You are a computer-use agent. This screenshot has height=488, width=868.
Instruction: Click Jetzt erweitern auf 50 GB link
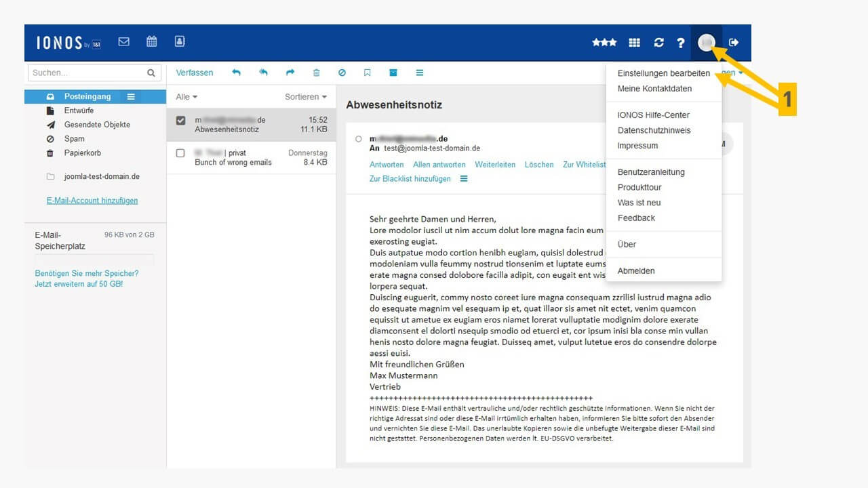pos(79,284)
